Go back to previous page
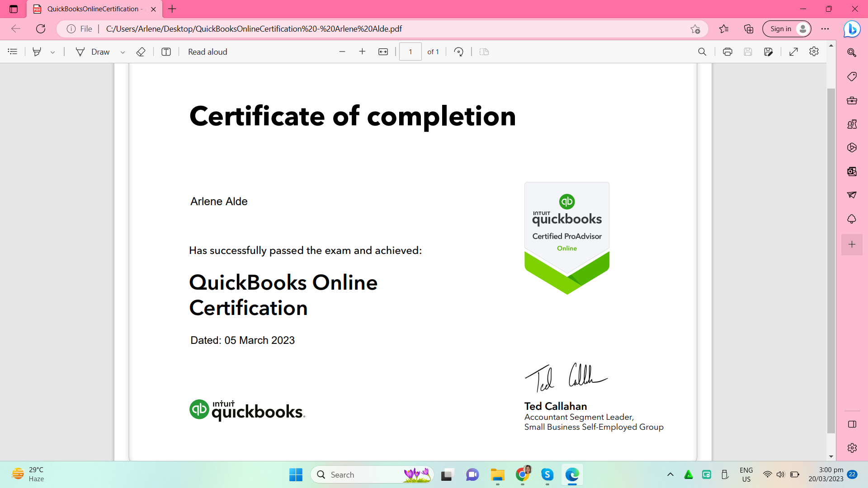The image size is (868, 488). (x=16, y=29)
